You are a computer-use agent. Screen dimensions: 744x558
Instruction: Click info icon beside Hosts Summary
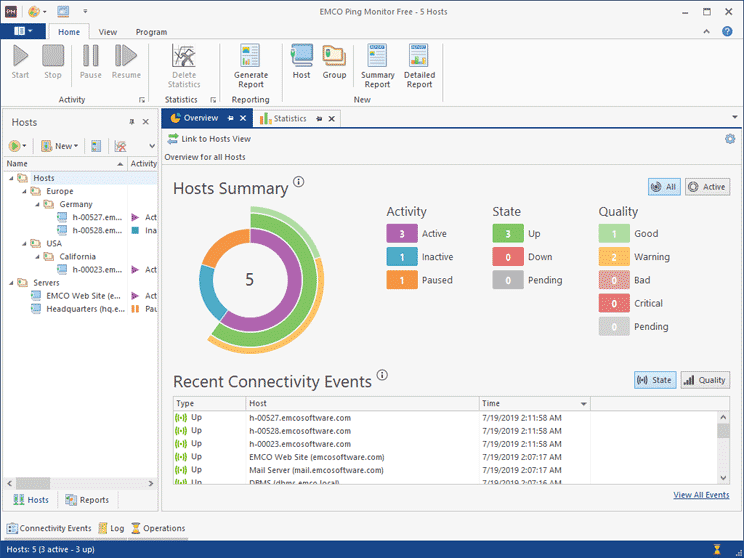[x=298, y=183]
